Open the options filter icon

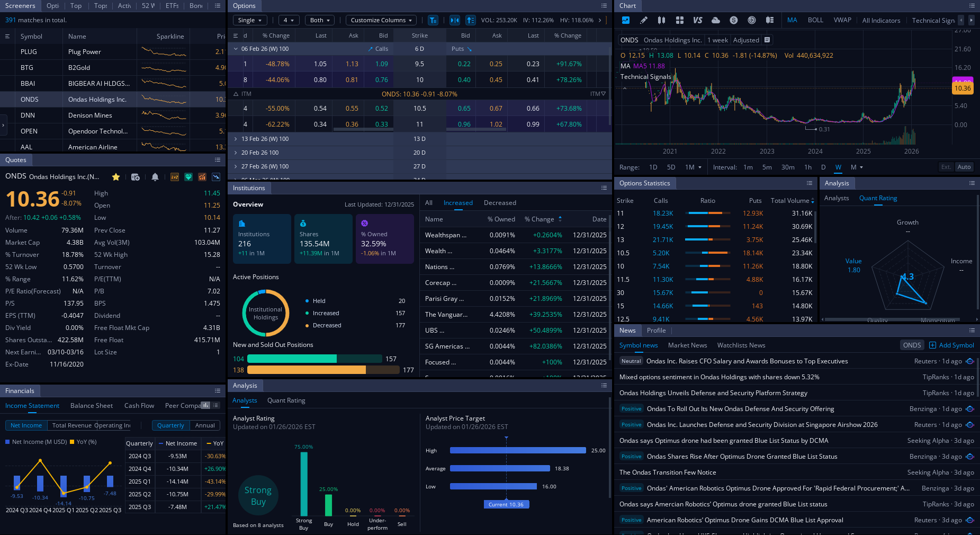tap(433, 20)
